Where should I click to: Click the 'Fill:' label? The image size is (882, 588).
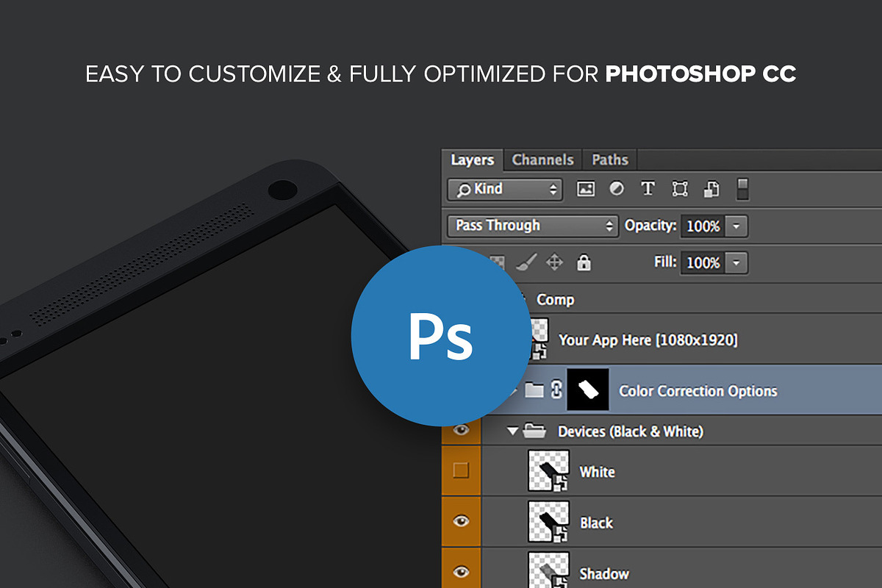(665, 262)
